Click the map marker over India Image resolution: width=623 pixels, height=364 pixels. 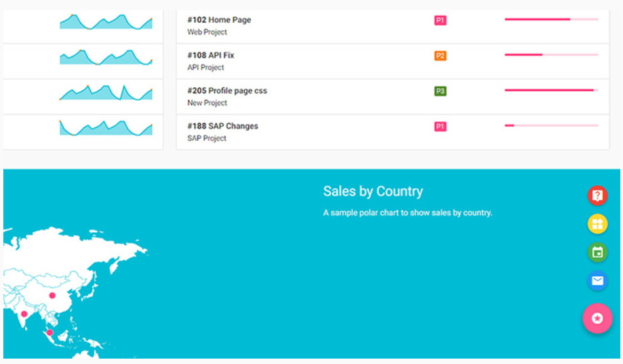click(24, 314)
